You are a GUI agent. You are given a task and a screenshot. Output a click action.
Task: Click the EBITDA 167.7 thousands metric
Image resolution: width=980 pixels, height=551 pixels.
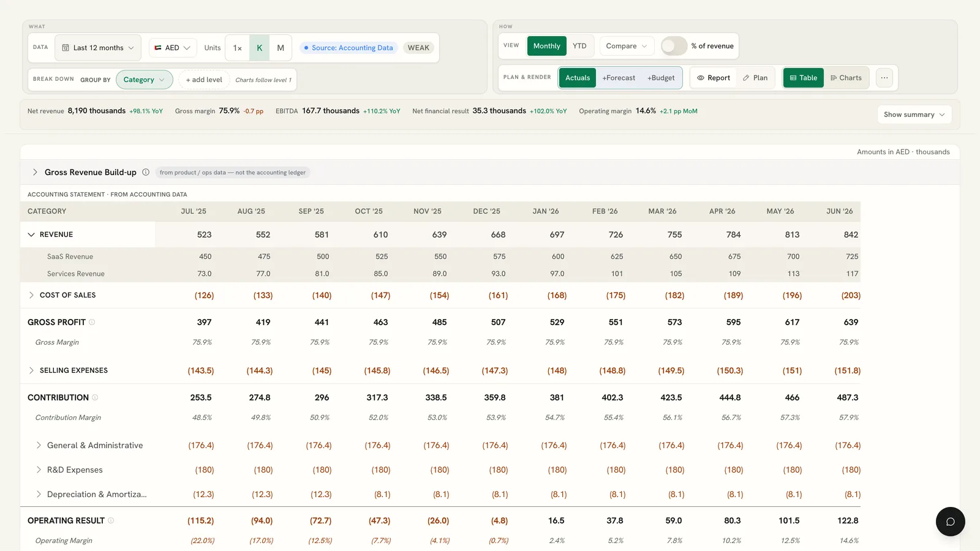tap(337, 111)
